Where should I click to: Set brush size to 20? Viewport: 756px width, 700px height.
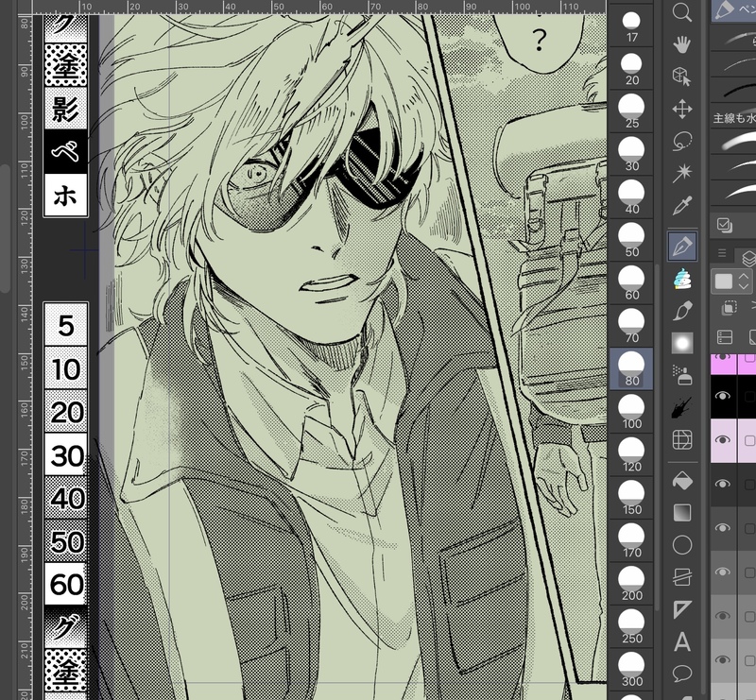tap(631, 68)
